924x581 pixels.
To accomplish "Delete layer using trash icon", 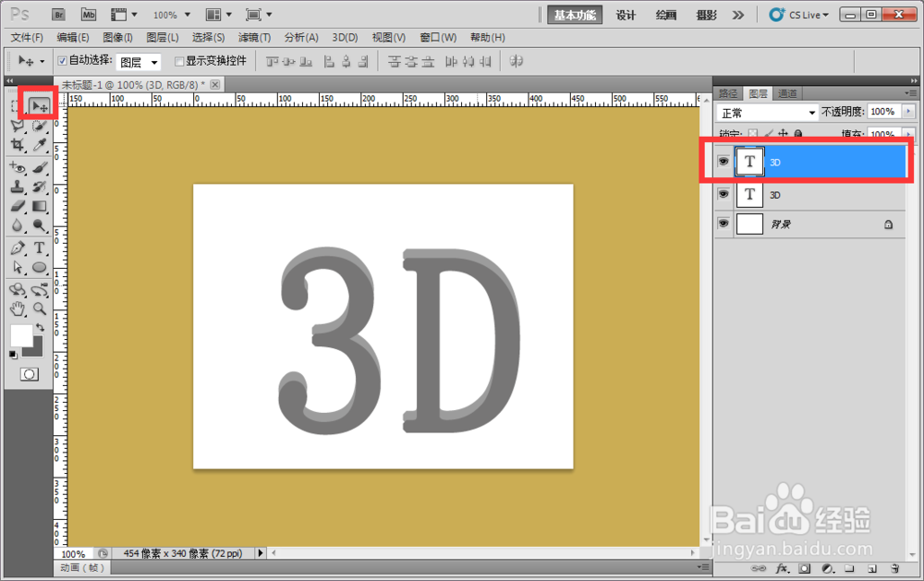I will coord(894,569).
